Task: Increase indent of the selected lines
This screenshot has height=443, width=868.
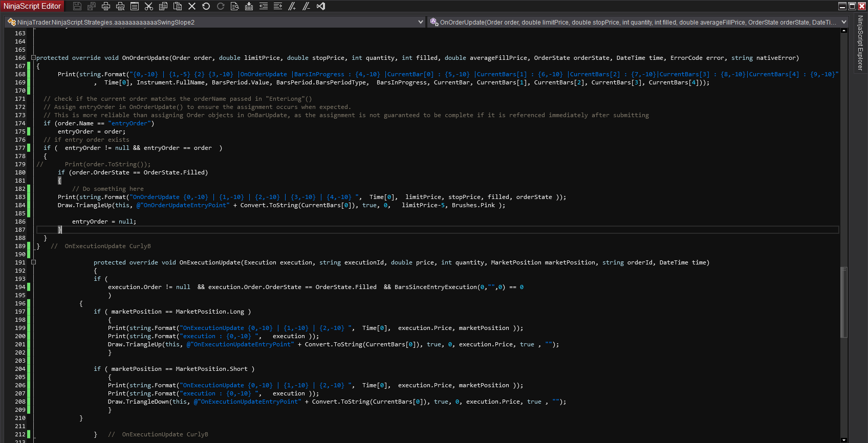Action: tap(278, 6)
